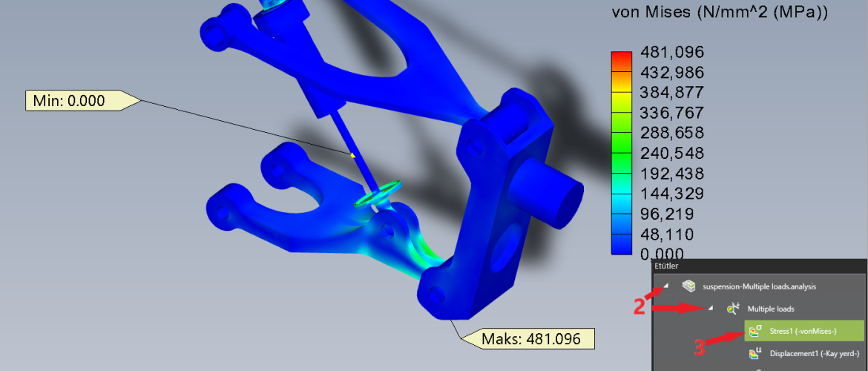
Task: Collapse the suspension-Multiple loads.analysis tree node
Action: [665, 286]
